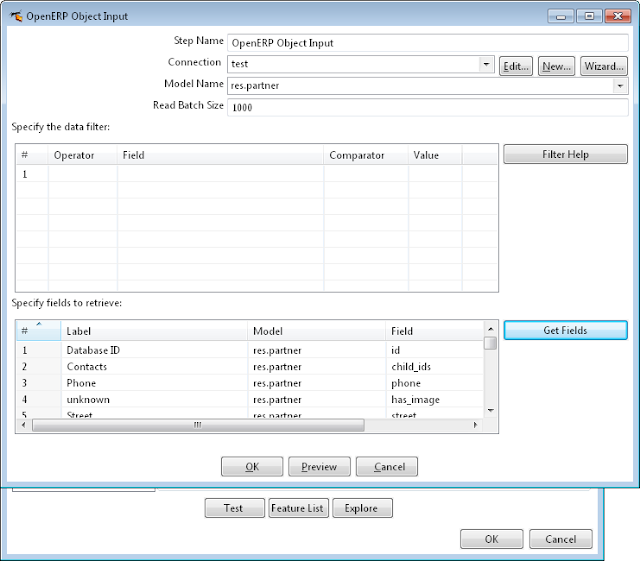Image resolution: width=640 pixels, height=561 pixels.
Task: Click the Preview button
Action: pos(319,467)
